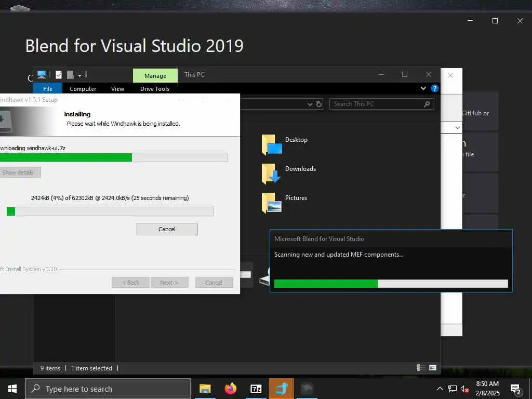Refresh the This PC location
Viewport: 532px width, 399px height.
coord(319,104)
